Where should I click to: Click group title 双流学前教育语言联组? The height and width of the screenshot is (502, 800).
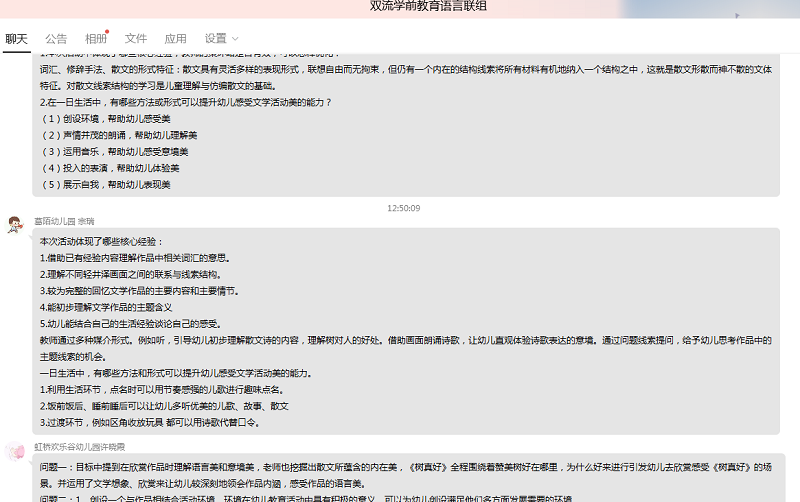click(429, 6)
